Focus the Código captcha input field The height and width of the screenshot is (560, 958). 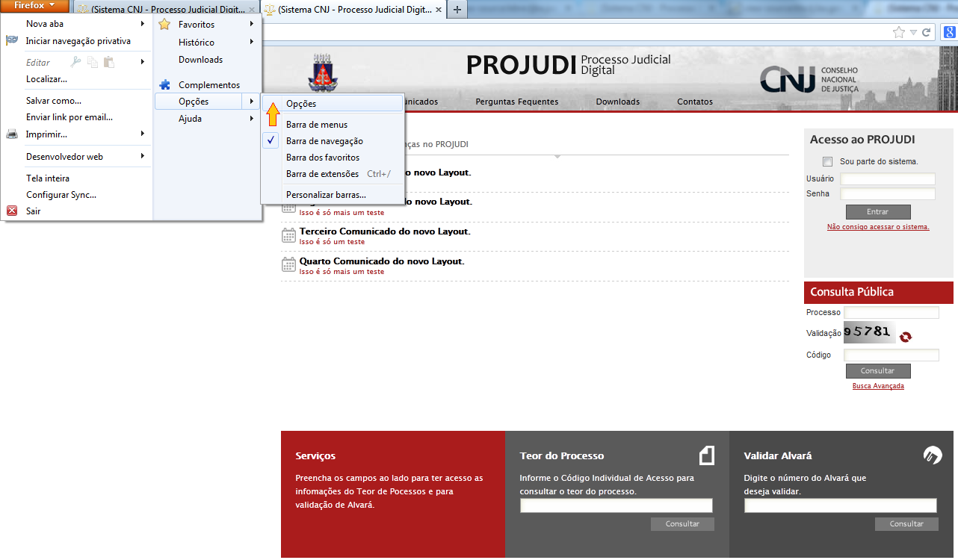(891, 355)
